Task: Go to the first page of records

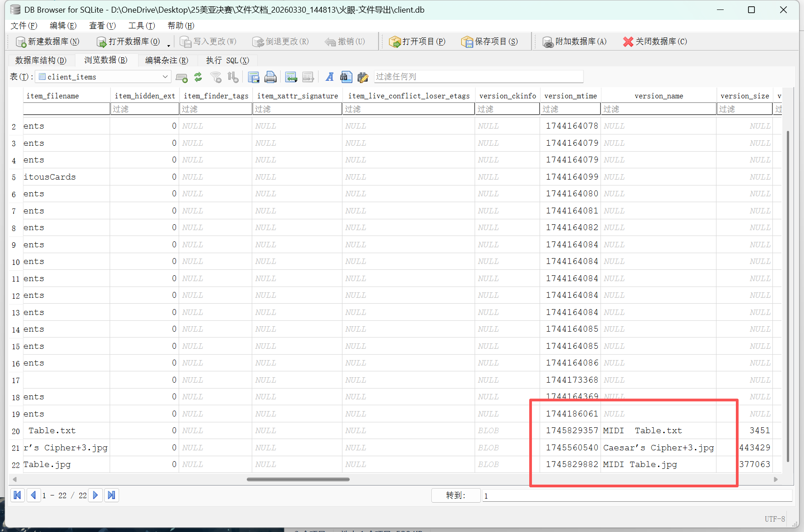Action: (18, 495)
